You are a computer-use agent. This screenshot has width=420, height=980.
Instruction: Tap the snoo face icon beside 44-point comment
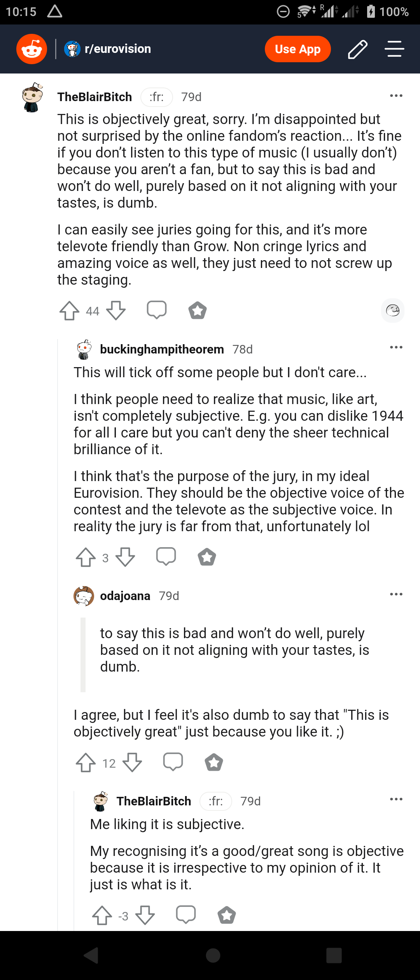pos(393,310)
